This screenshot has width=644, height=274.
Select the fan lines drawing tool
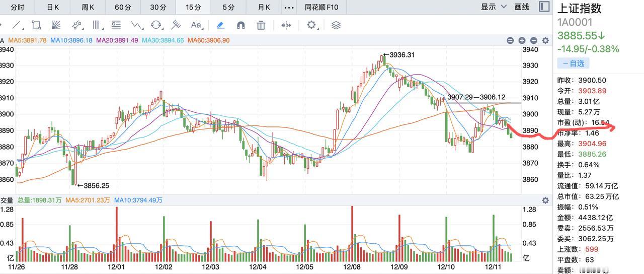click(56, 25)
